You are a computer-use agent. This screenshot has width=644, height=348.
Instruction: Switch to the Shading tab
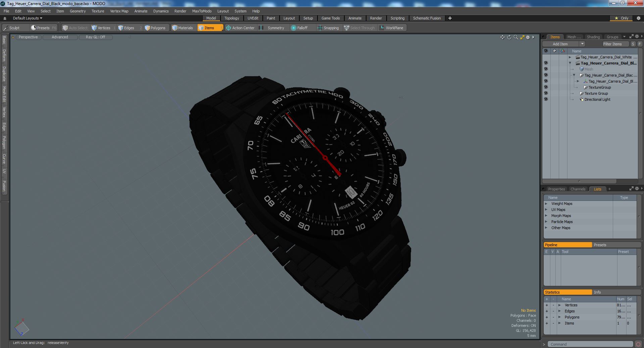click(593, 37)
